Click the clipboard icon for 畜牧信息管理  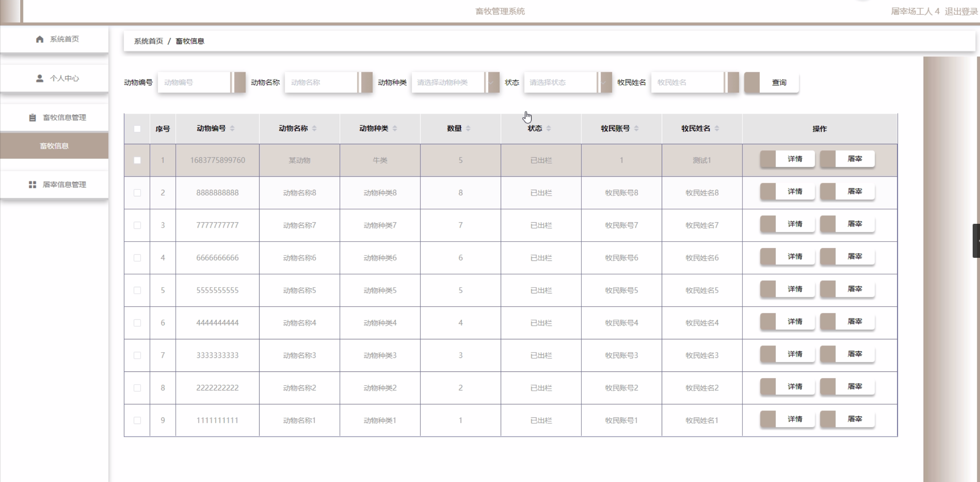[32, 118]
